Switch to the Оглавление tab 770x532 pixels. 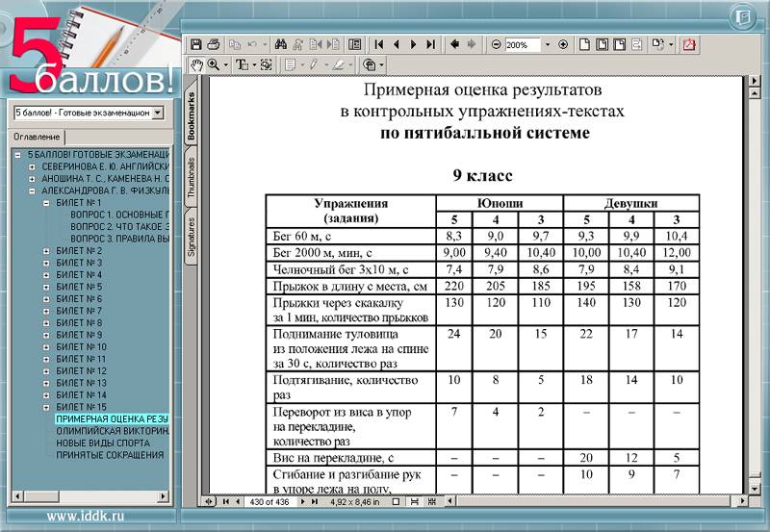click(x=37, y=137)
